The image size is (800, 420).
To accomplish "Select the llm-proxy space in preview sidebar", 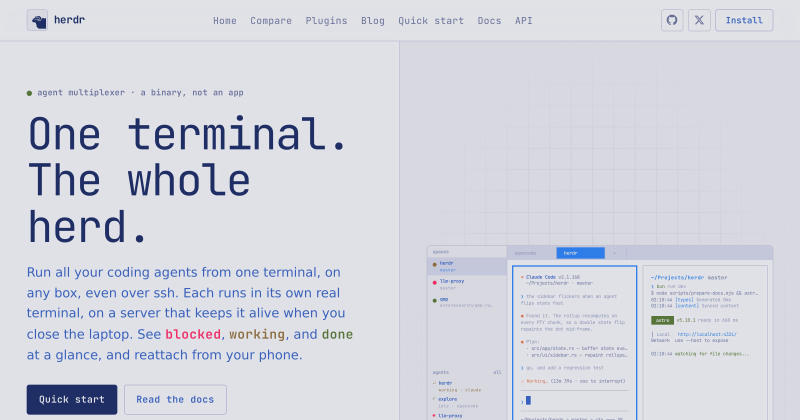I will pyautogui.click(x=467, y=284).
